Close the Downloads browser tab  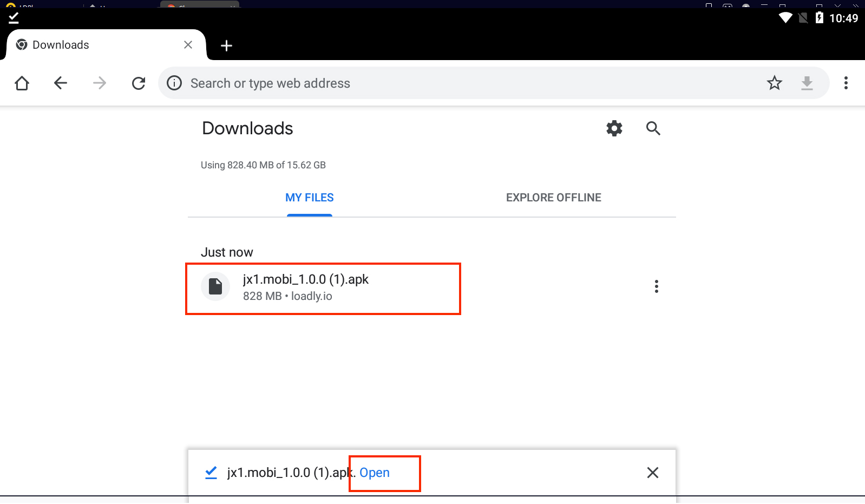pos(188,45)
